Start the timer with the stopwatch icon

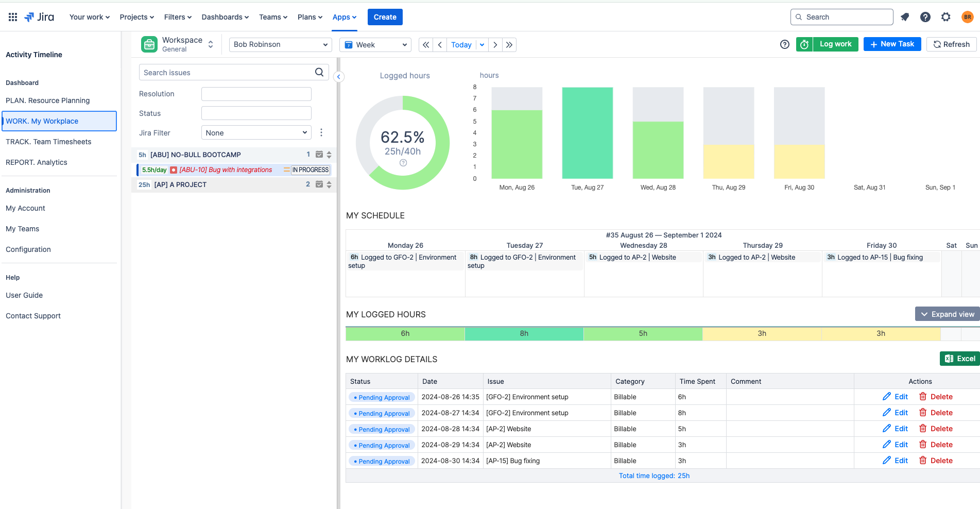click(x=804, y=44)
